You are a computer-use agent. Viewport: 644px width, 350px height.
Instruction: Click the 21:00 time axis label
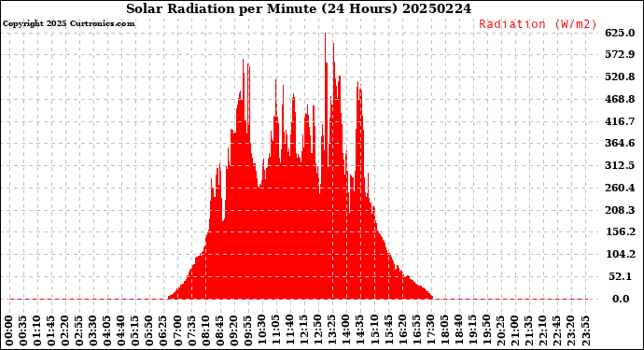click(x=514, y=331)
